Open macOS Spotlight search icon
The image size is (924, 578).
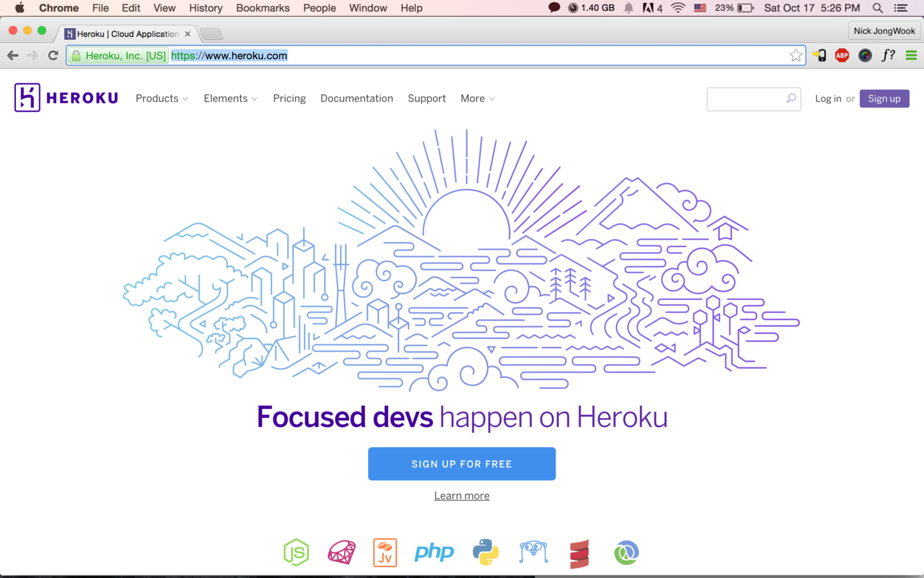click(x=878, y=8)
